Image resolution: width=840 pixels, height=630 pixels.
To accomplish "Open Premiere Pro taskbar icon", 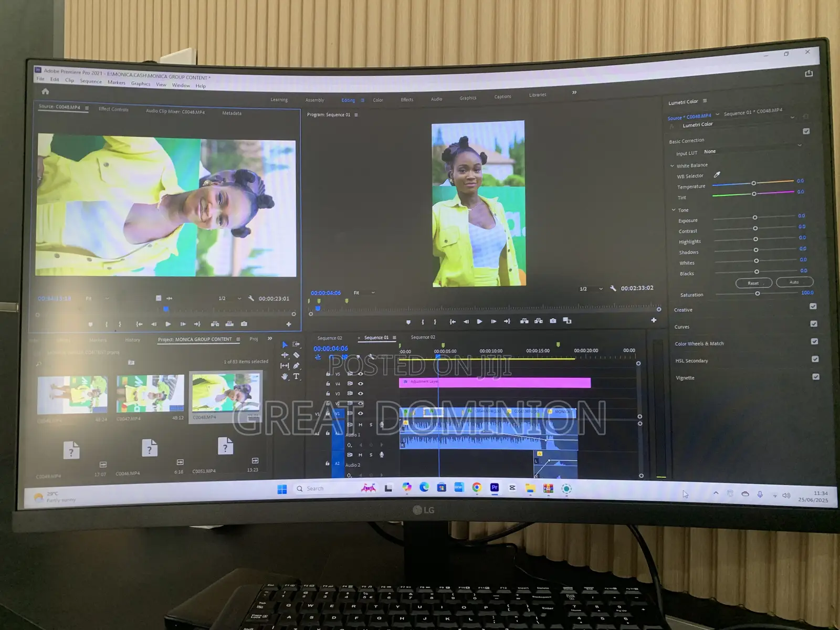I will [x=495, y=488].
